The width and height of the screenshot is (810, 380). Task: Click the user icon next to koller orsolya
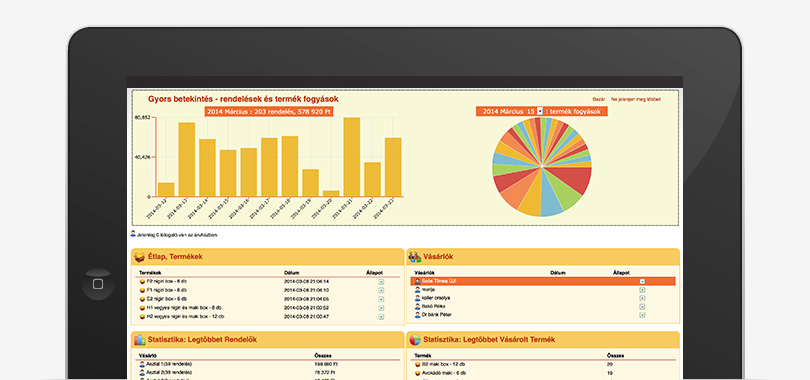point(417,298)
